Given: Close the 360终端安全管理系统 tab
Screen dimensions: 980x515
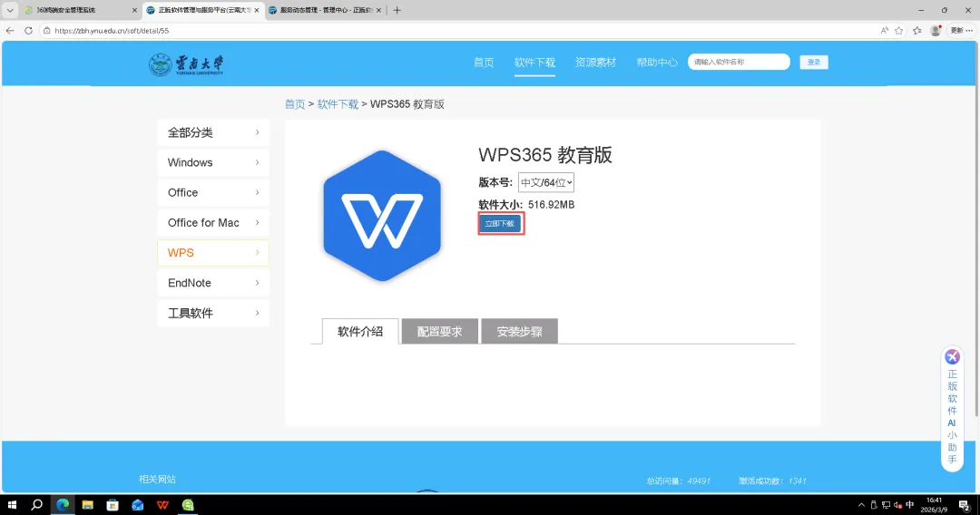Looking at the screenshot, I should [x=134, y=10].
